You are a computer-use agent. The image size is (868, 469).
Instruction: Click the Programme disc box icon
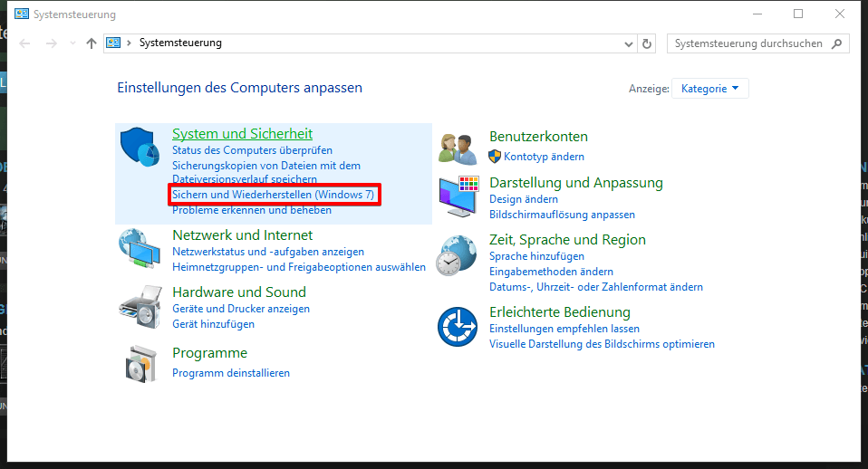click(140, 364)
